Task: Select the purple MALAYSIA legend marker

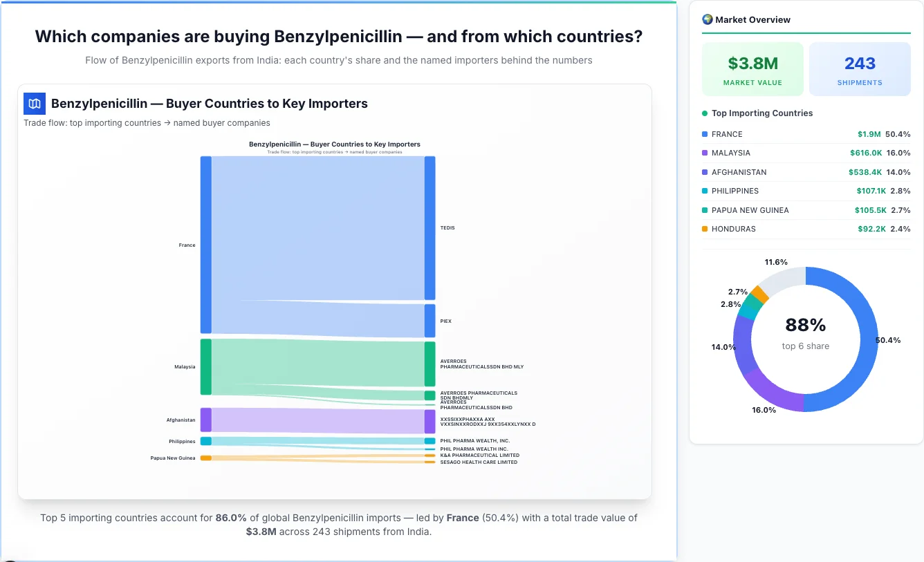Action: point(705,153)
